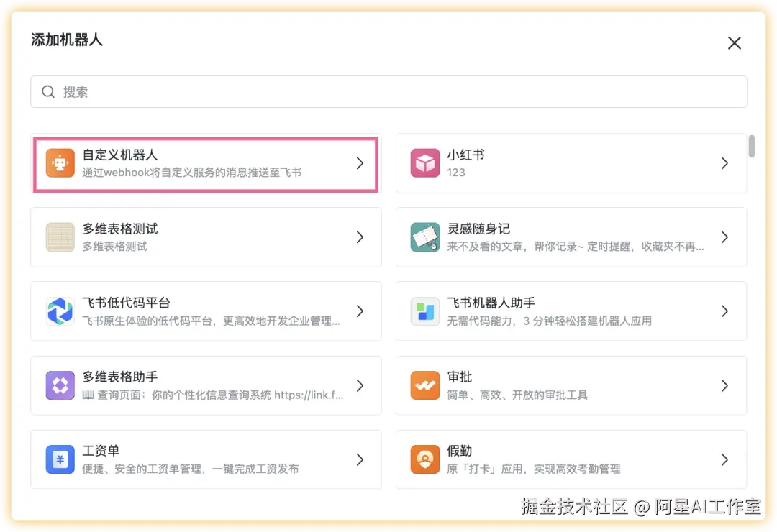This screenshot has height=532, width=777.
Task: Click the robot list scrollbar thumb
Action: click(752, 146)
